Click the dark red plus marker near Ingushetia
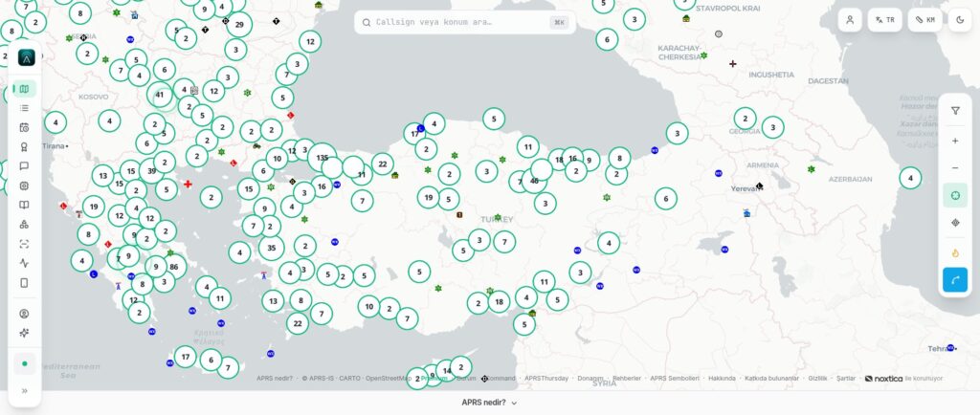This screenshot has height=415, width=980. (732, 64)
